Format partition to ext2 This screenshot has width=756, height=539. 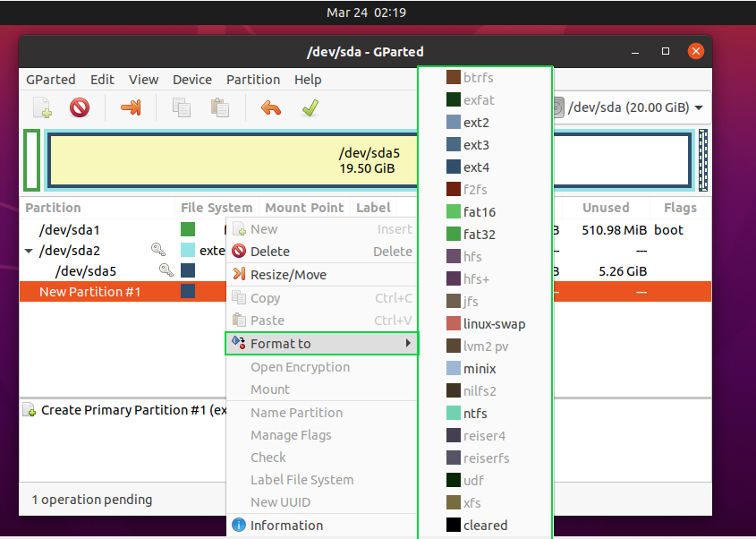[x=485, y=123]
